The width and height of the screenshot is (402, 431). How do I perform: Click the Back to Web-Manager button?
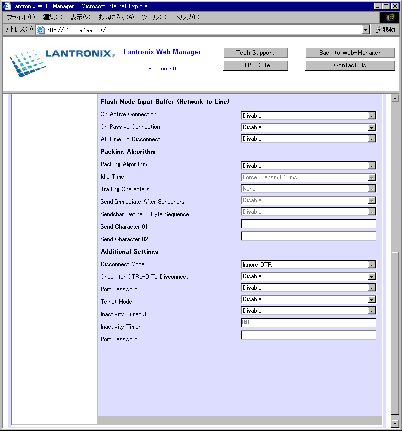coord(350,53)
